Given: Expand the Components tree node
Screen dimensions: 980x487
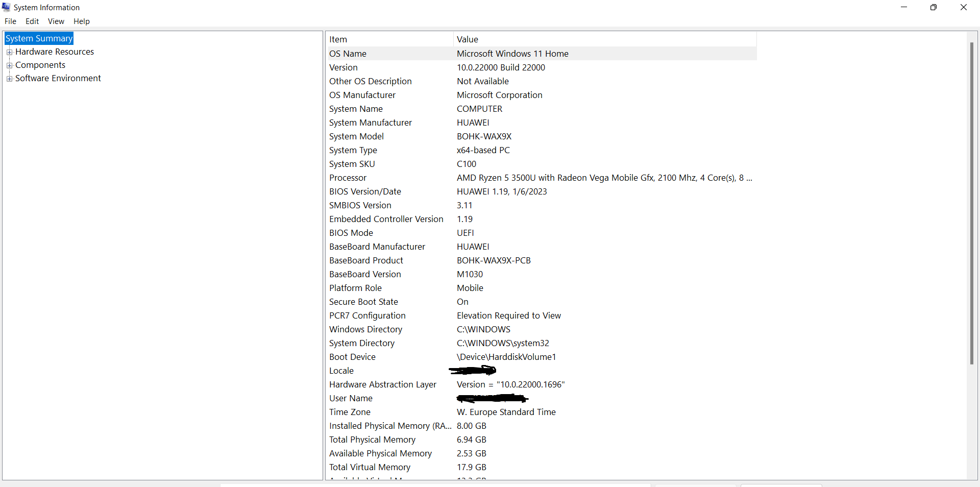Looking at the screenshot, I should (10, 65).
